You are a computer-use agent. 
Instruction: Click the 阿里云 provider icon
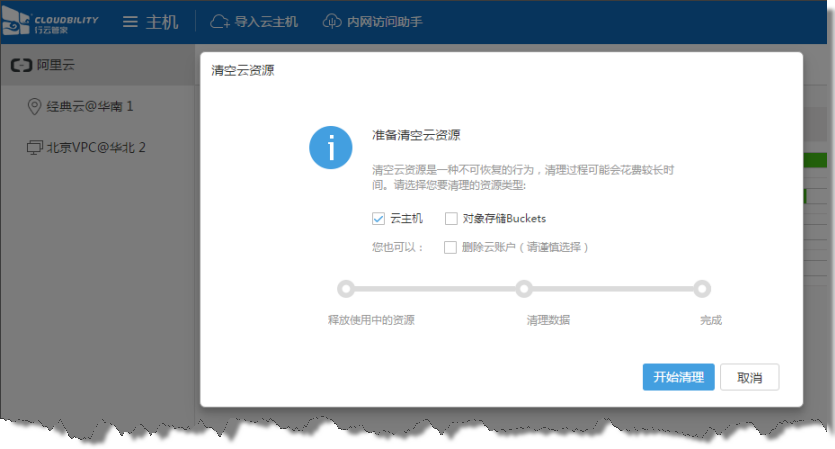pyautogui.click(x=20, y=65)
